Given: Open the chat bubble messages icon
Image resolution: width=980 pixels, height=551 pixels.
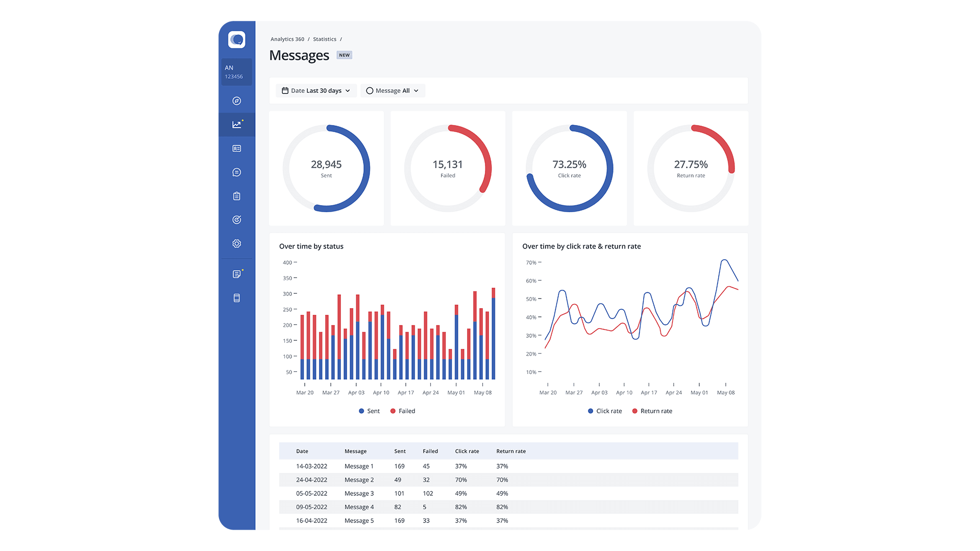Looking at the screenshot, I should (x=237, y=172).
